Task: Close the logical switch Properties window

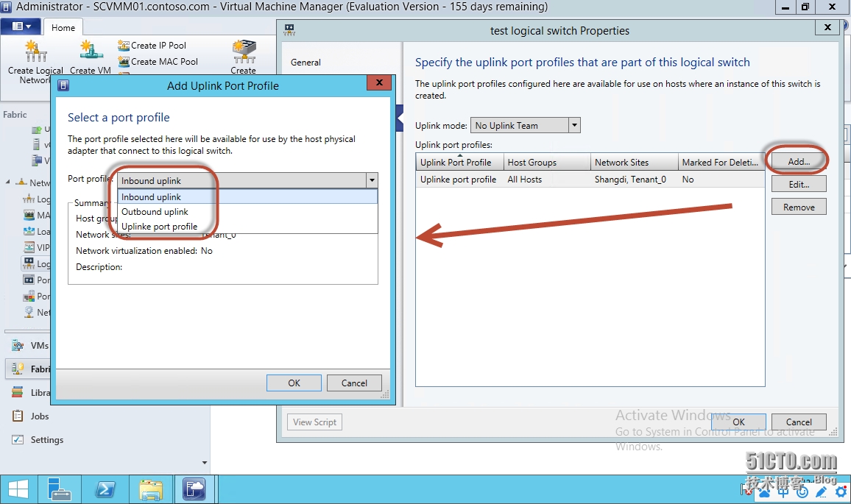Action: tap(827, 27)
